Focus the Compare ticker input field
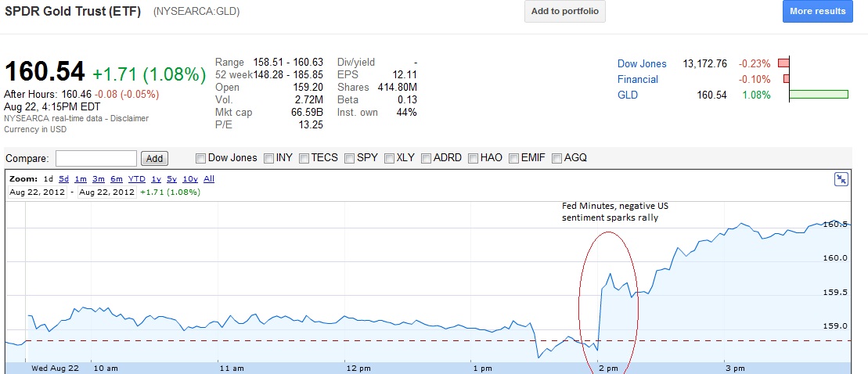The width and height of the screenshot is (868, 374). tap(96, 158)
